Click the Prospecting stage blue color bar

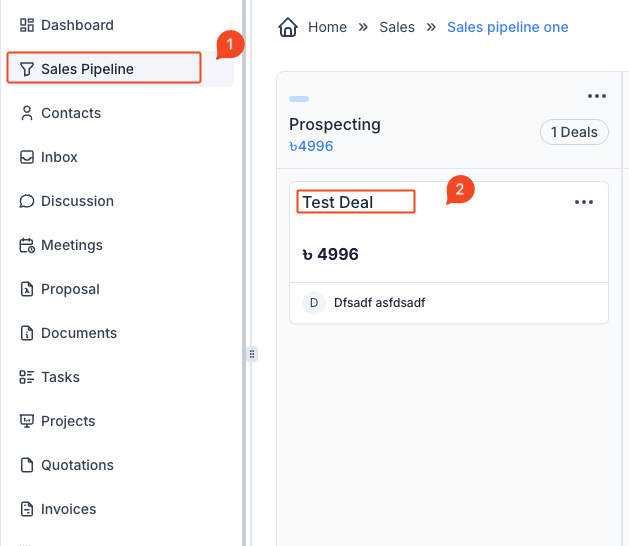coord(299,99)
